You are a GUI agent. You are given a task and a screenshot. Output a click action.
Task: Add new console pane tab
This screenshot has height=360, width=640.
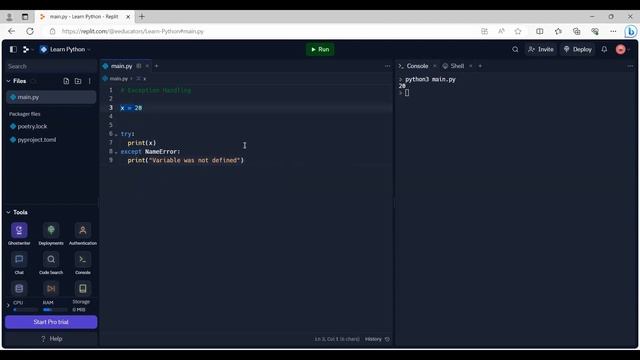[480, 66]
